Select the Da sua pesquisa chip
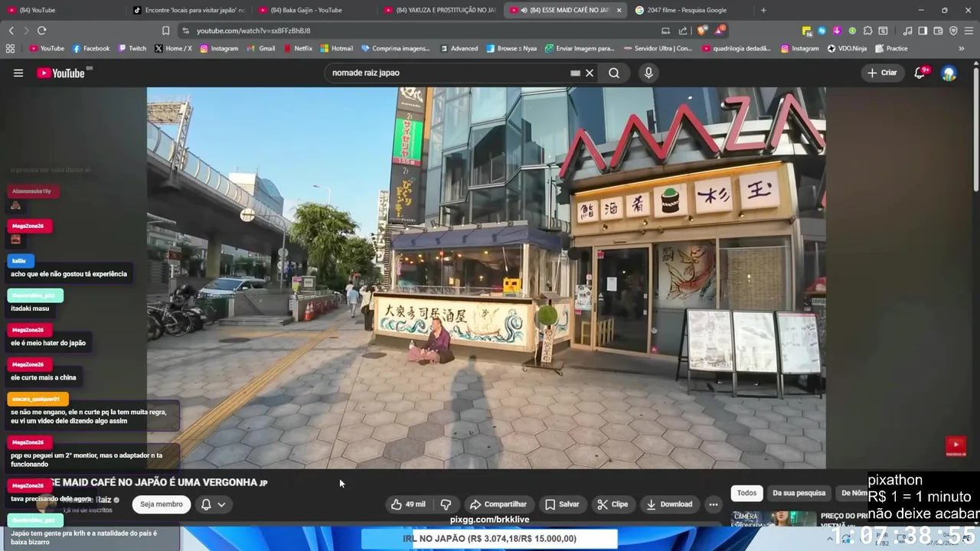This screenshot has width=980, height=551. click(x=799, y=493)
